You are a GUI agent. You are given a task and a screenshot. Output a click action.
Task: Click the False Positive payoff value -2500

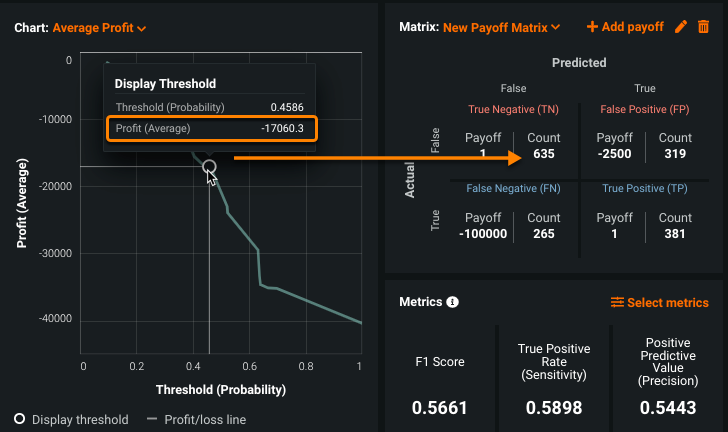click(614, 154)
